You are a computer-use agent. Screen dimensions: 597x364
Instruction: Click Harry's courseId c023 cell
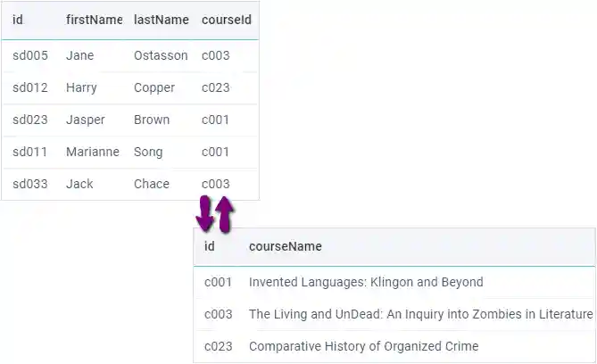(216, 87)
